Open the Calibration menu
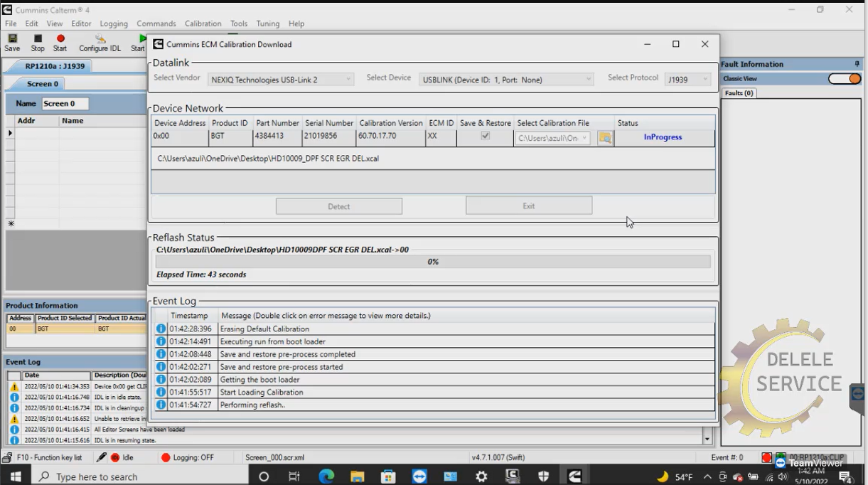The image size is (868, 485). click(203, 23)
